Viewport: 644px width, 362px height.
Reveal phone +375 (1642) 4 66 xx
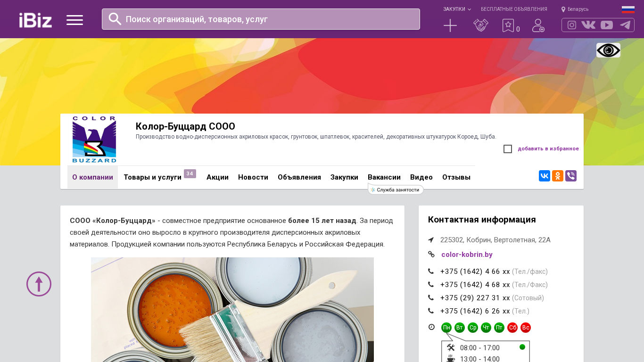point(475,271)
